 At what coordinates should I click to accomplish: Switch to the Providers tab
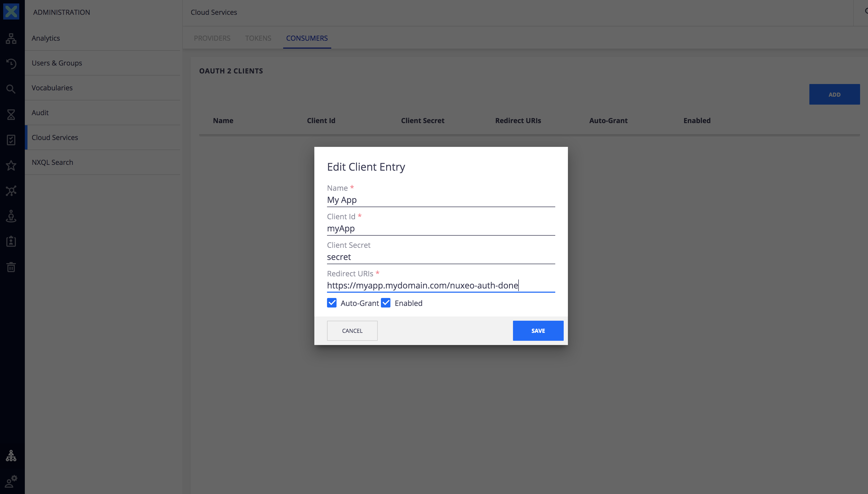pos(212,38)
